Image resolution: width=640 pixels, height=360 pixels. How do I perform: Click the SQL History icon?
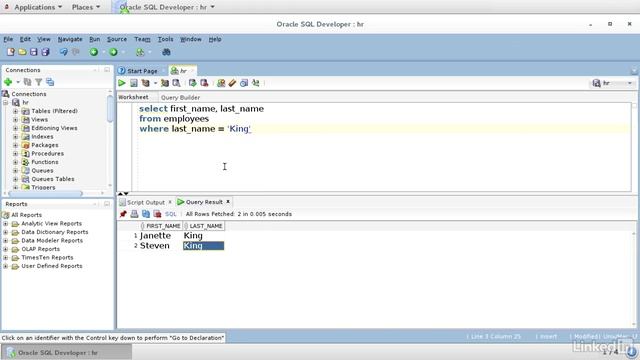pyautogui.click(x=244, y=83)
